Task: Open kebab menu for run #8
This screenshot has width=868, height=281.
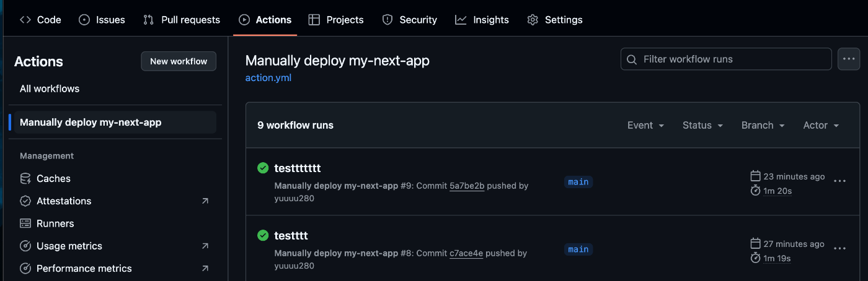Action: 840,248
